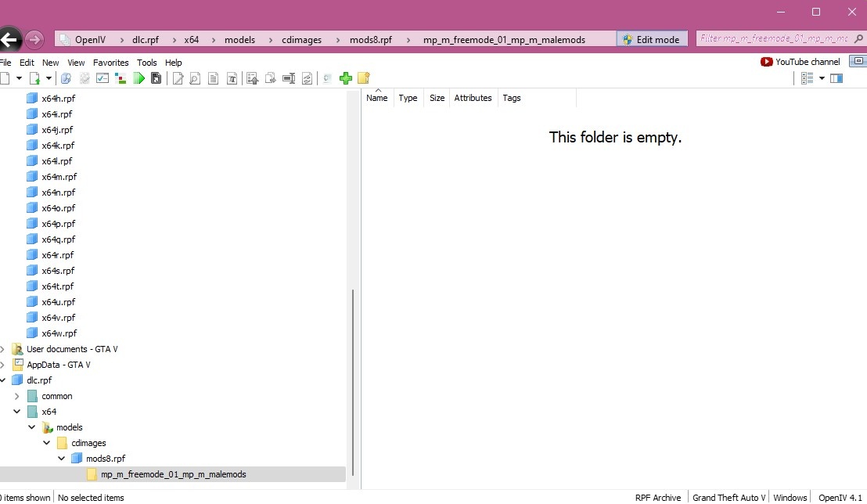Click the cdimages breadcrumb segment
867x504 pixels.
coord(301,40)
